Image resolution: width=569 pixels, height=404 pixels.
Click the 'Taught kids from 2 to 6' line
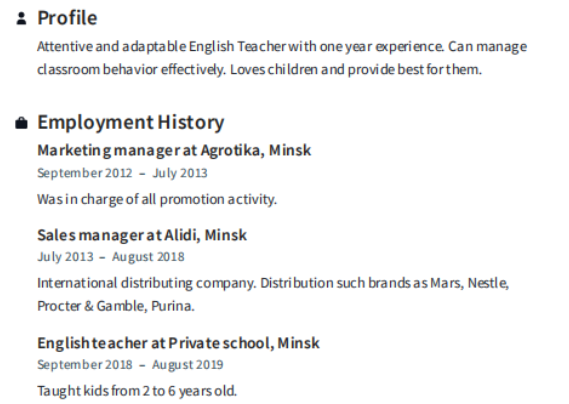[x=137, y=391]
